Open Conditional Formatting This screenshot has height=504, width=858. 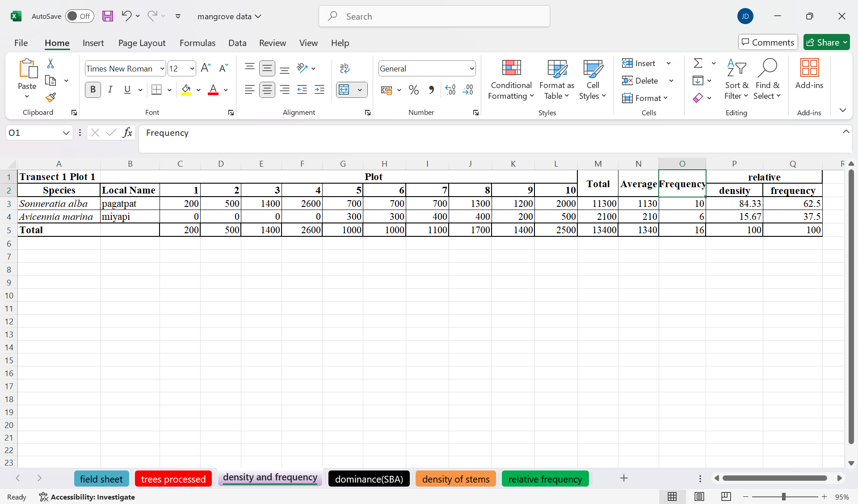[511, 80]
